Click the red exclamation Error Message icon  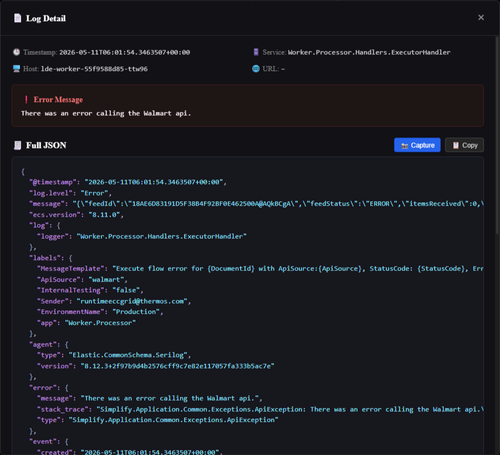pyautogui.click(x=26, y=99)
